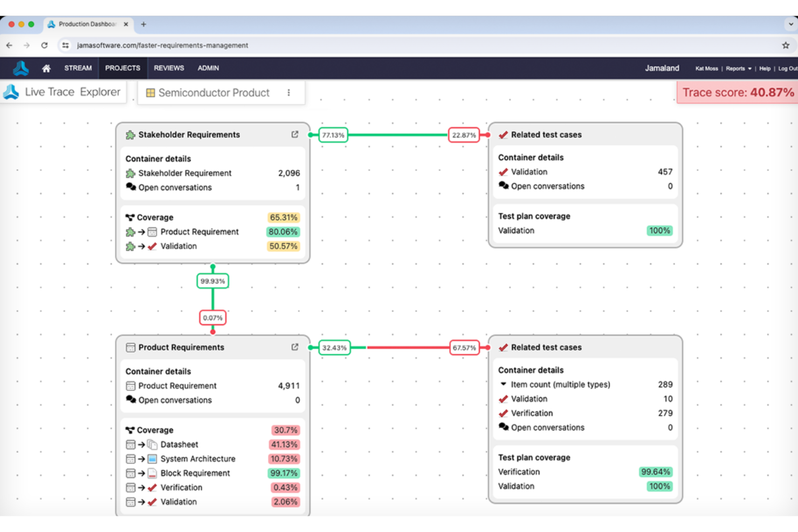Open the ADMIN menu
This screenshot has width=798, height=532.
(208, 68)
